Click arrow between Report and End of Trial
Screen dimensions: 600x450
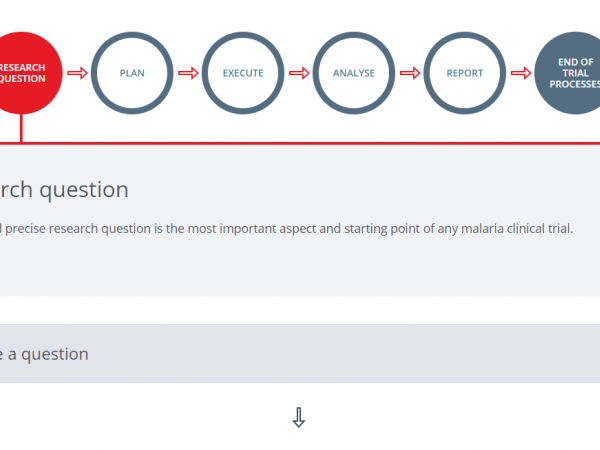click(520, 72)
